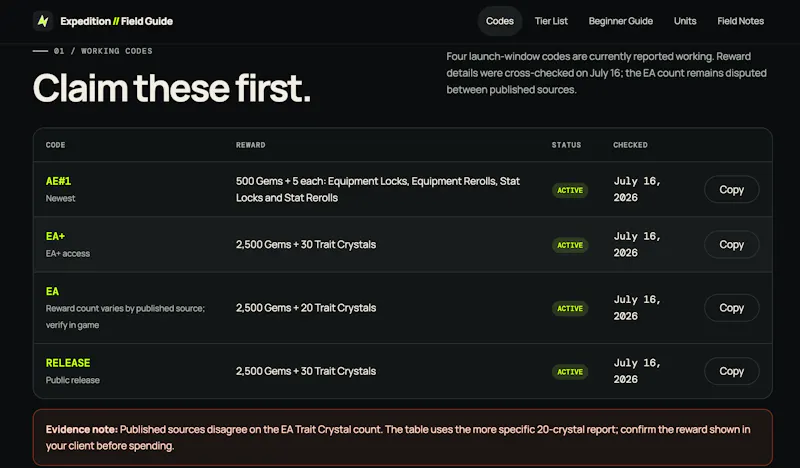Click the checked date in the AE#1 row
This screenshot has width=800, height=468.
pos(637,189)
